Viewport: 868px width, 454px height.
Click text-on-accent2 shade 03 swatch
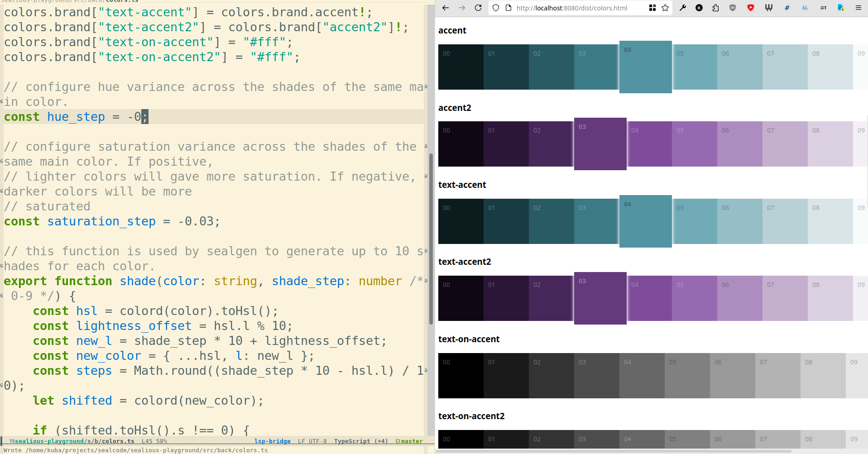tap(597, 439)
